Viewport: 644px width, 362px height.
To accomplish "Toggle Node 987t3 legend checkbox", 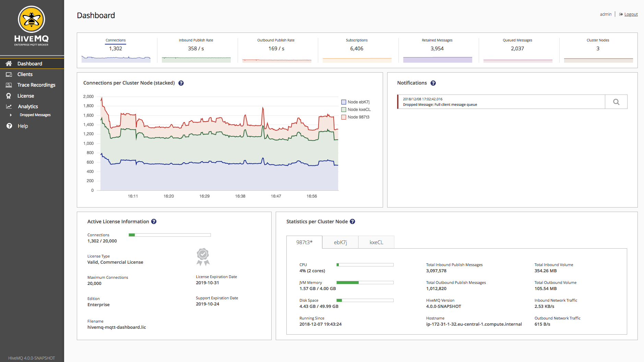I will tap(344, 117).
